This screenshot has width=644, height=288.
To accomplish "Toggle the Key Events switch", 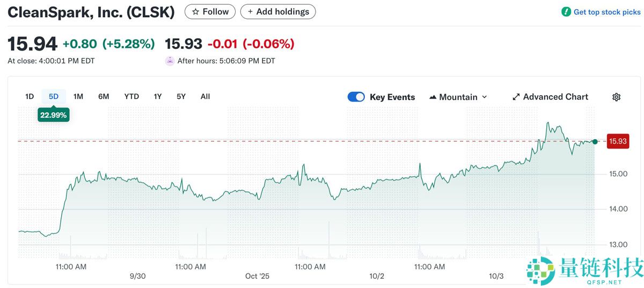I will (x=356, y=97).
